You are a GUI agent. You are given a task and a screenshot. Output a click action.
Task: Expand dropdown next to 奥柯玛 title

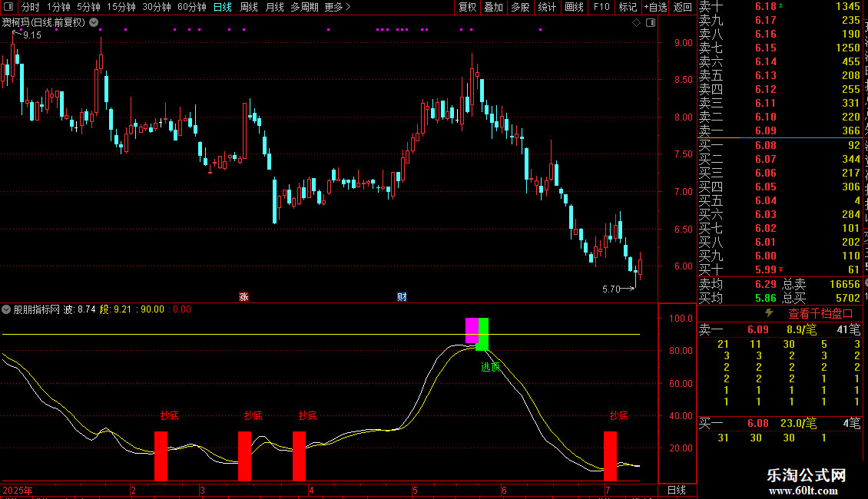pyautogui.click(x=94, y=22)
